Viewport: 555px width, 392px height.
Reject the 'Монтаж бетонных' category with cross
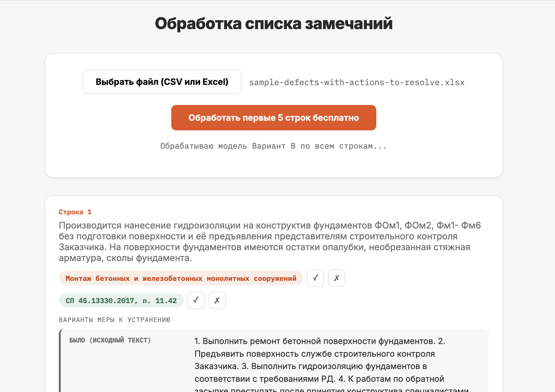coord(337,278)
